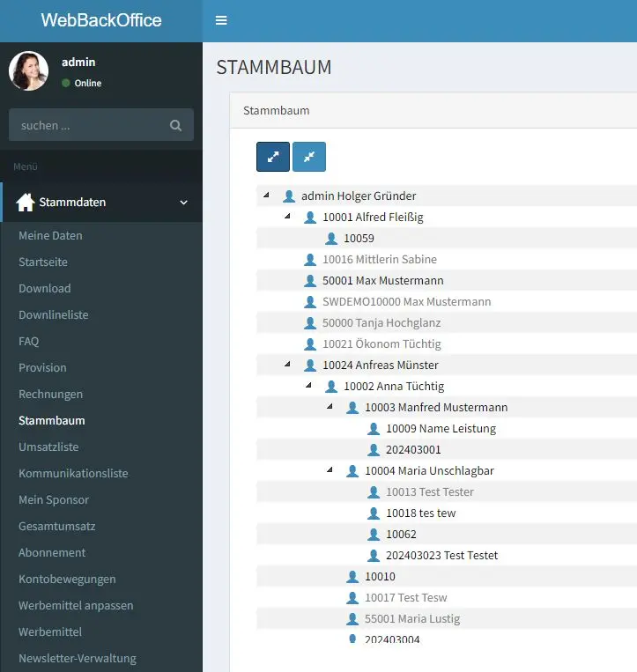Collapse the admin Holger Gründer tree node
The image size is (637, 672).
tap(266, 195)
